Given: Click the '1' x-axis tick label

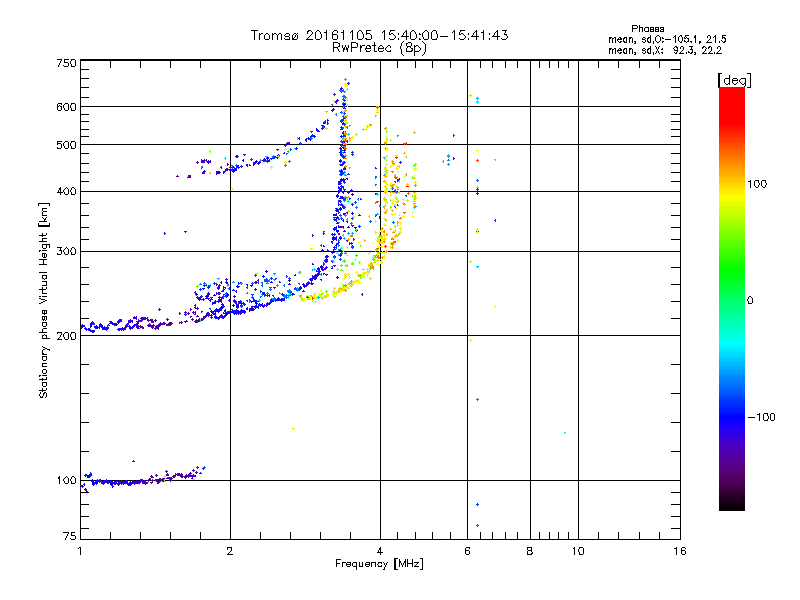Looking at the screenshot, I should (80, 551).
